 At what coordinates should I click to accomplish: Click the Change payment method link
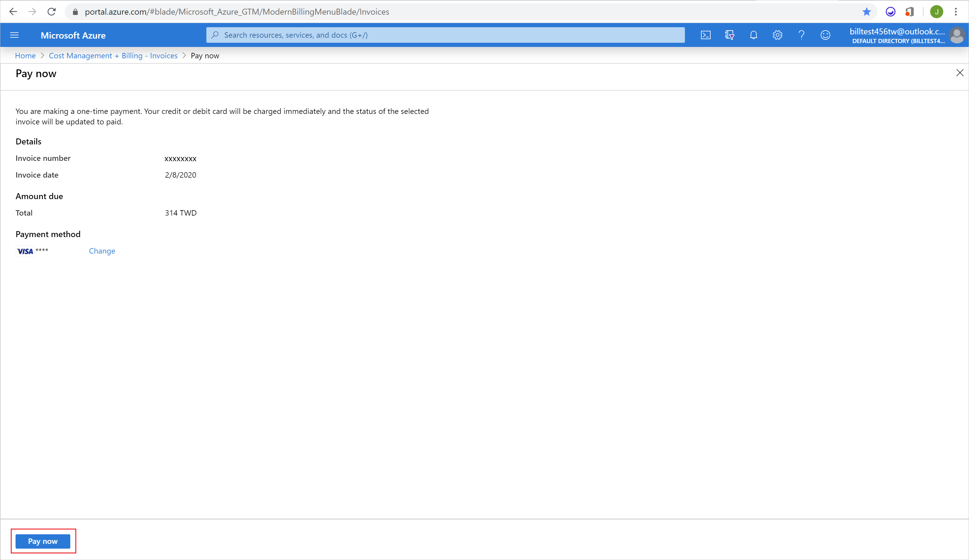[x=102, y=251]
